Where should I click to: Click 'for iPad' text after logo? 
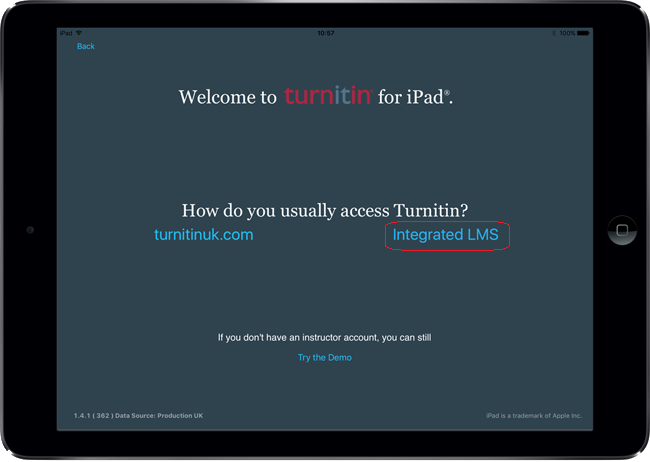pyautogui.click(x=414, y=97)
